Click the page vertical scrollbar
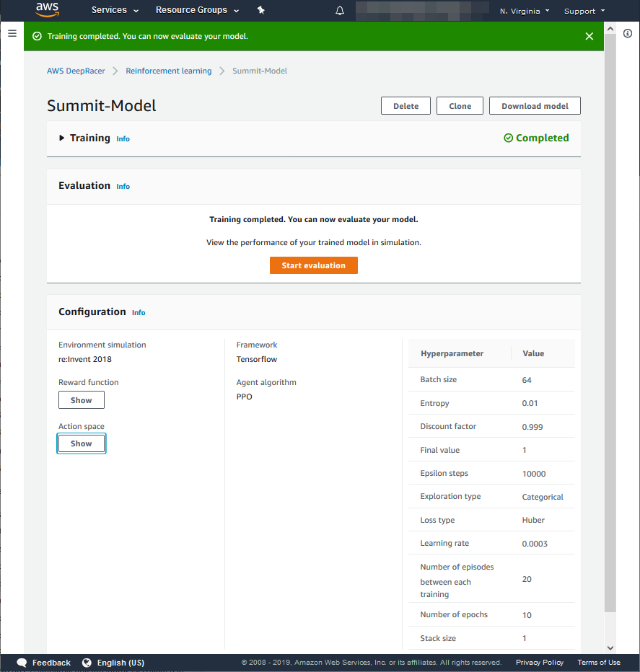The width and height of the screenshot is (640, 672). click(x=610, y=324)
